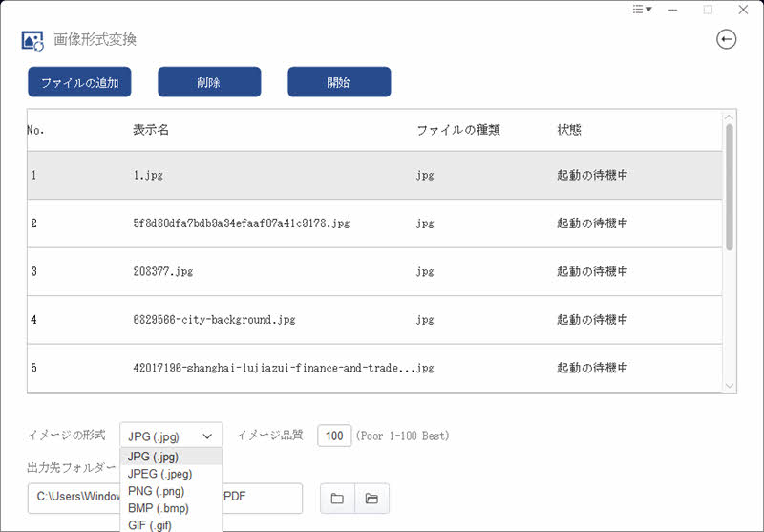The width and height of the screenshot is (764, 532).
Task: Expand the イメージの形式 dropdown
Action: [x=171, y=436]
